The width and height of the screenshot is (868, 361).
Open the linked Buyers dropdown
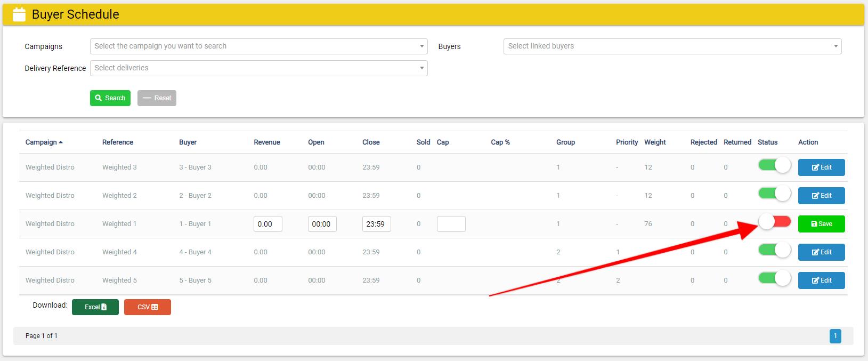(x=672, y=46)
